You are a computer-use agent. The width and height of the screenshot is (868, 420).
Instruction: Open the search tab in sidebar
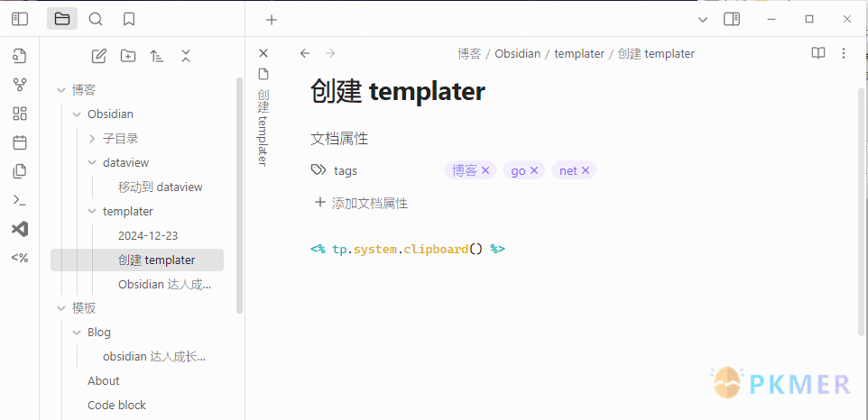pos(96,19)
